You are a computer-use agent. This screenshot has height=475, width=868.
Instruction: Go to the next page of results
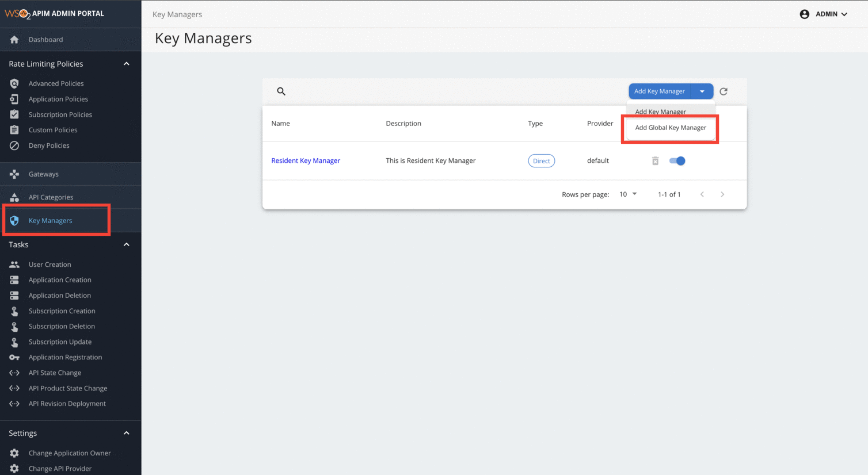tap(722, 194)
